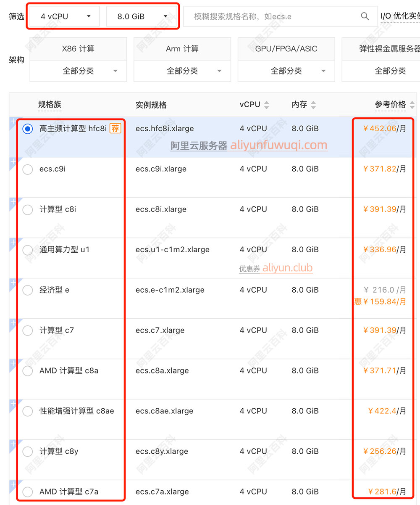420x505 pixels.
Task: Open the 8.0 GiB memory dropdown
Action: (142, 16)
